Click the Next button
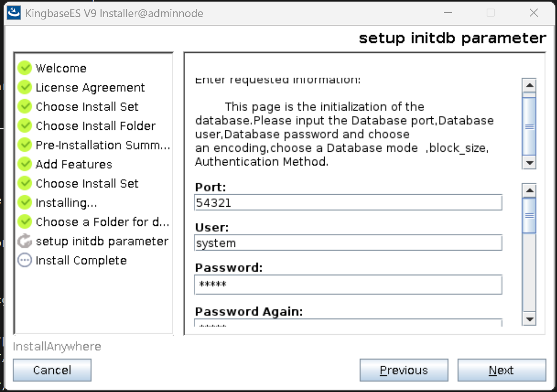 tap(501, 370)
